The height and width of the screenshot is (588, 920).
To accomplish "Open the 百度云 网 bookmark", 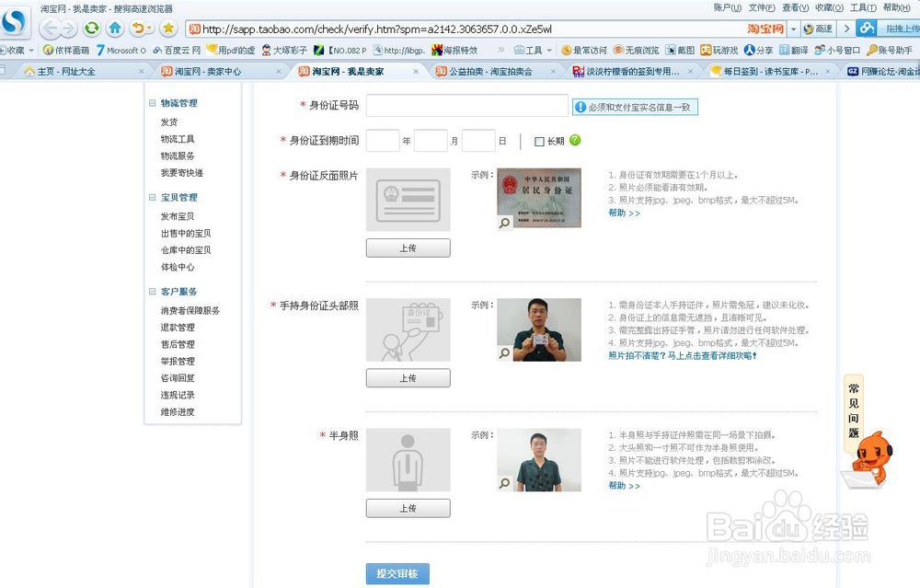I will click(177, 51).
